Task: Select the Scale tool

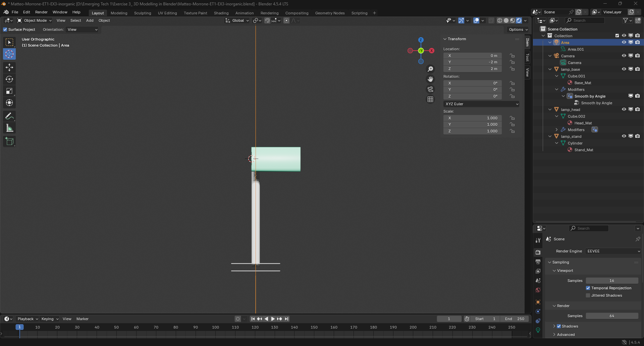Action: click(9, 91)
